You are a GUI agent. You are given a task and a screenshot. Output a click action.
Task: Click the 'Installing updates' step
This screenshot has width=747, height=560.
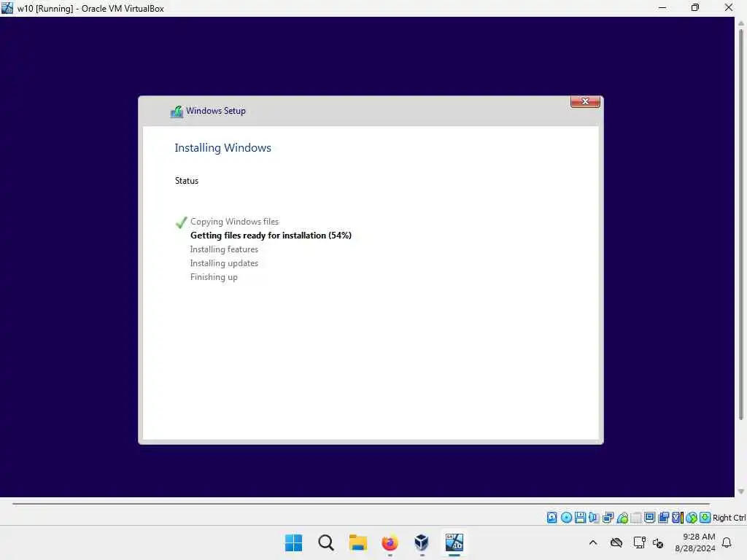point(224,262)
